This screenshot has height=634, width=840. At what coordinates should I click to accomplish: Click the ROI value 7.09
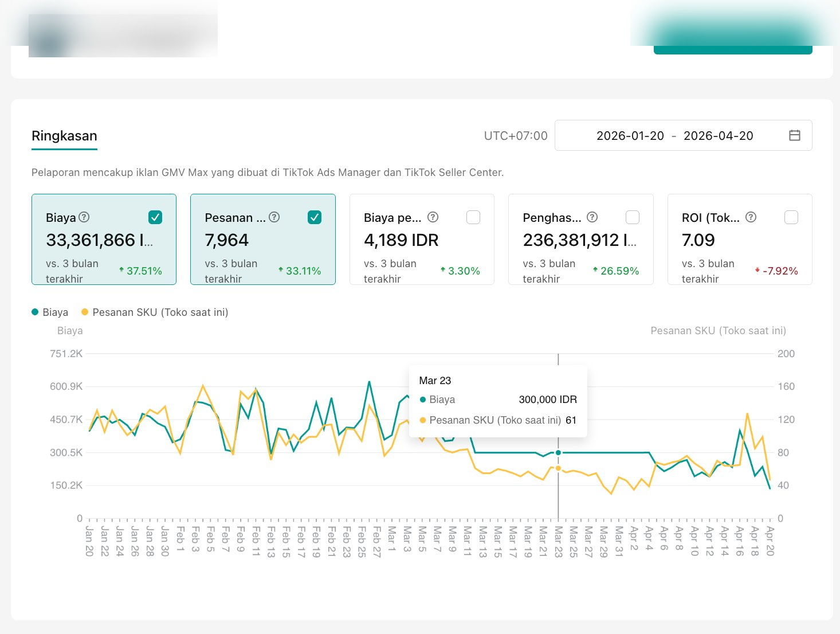point(698,240)
